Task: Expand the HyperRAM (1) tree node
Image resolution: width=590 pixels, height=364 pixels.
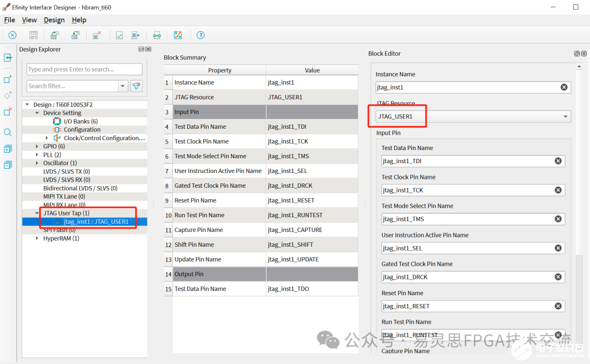Action: 38,238
